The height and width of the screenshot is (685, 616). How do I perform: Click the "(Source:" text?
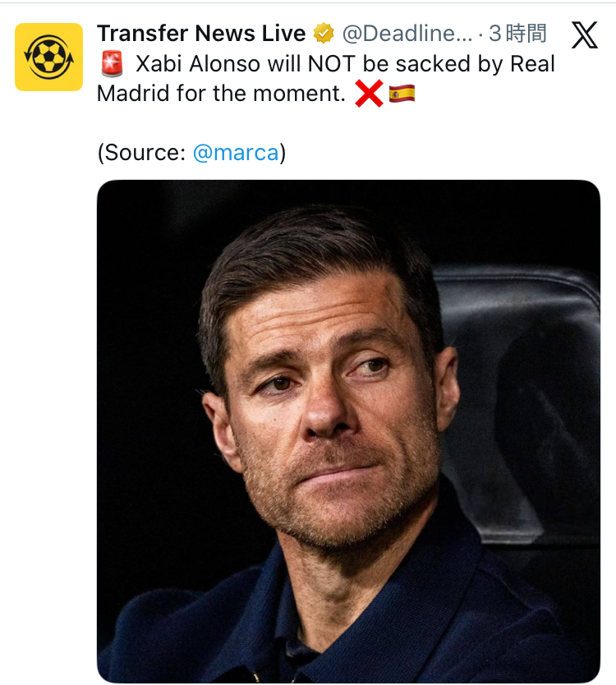pos(141,153)
